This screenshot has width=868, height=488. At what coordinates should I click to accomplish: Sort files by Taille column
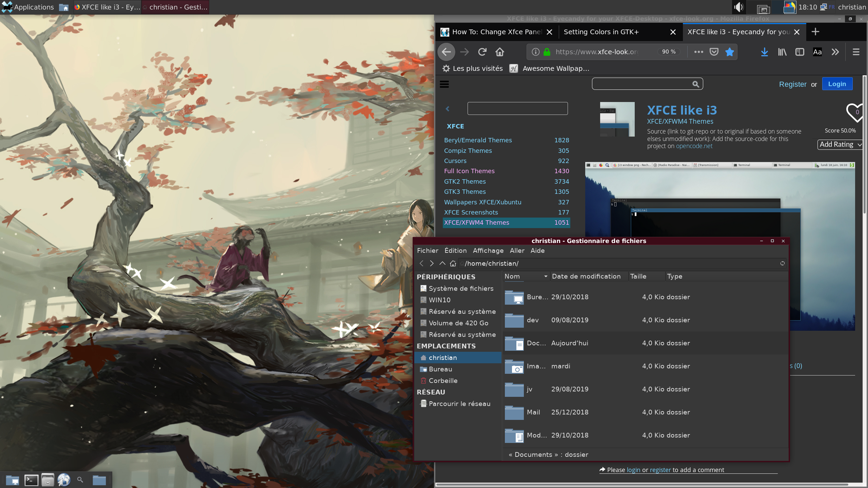647,277
